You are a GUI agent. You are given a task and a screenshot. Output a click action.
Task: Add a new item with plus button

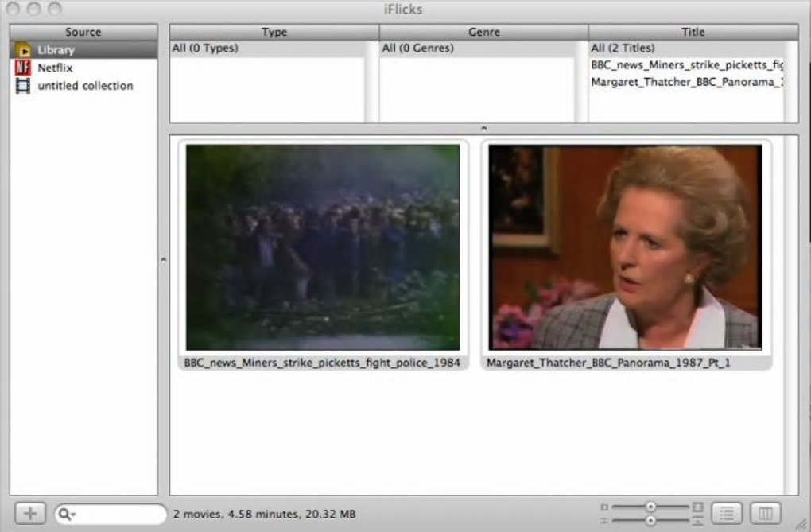click(x=30, y=514)
